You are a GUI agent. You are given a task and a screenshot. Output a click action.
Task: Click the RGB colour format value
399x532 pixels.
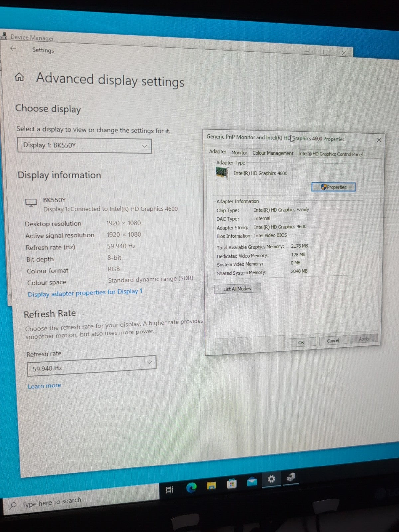coord(114,269)
